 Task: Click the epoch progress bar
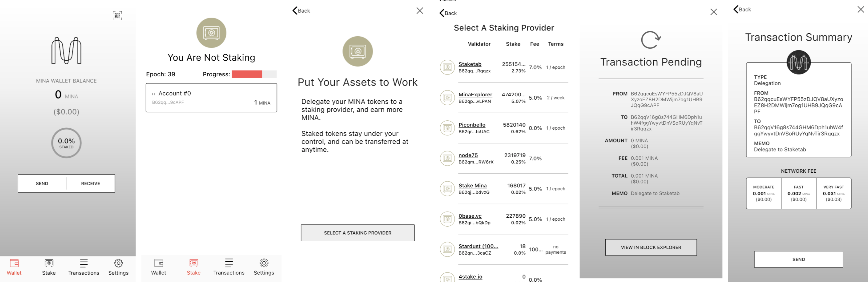pos(254,74)
